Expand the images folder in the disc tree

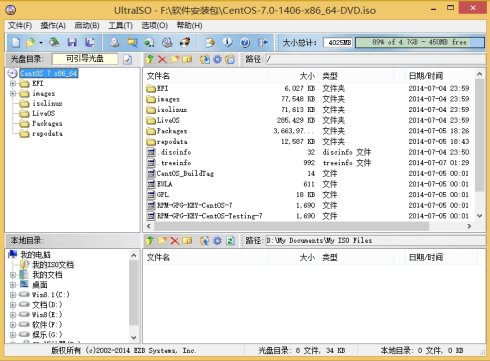(x=13, y=93)
